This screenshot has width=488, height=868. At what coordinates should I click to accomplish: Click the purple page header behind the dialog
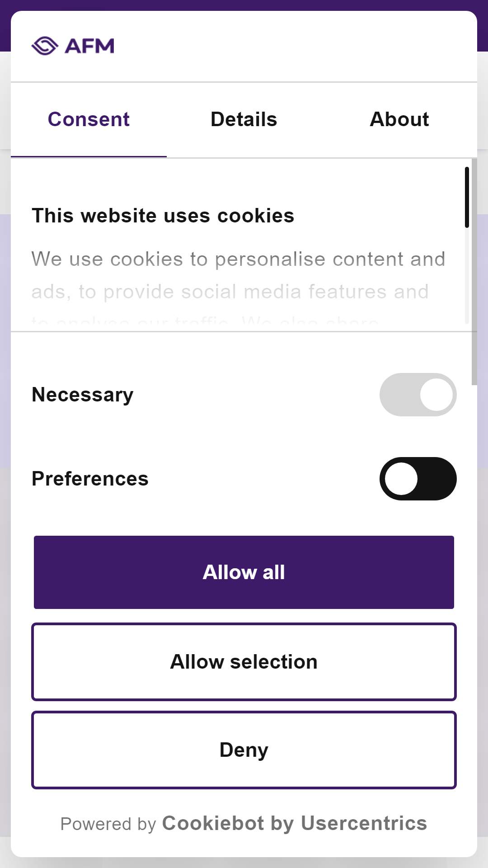244,5
